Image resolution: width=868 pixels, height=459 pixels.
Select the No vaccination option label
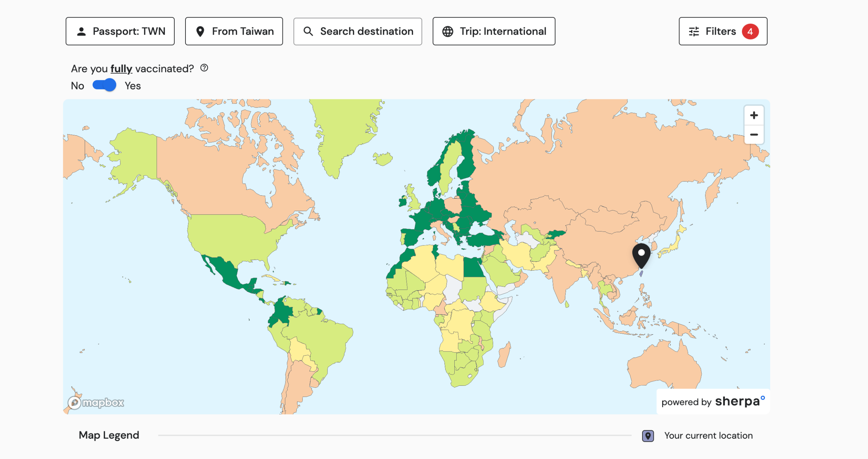point(77,86)
